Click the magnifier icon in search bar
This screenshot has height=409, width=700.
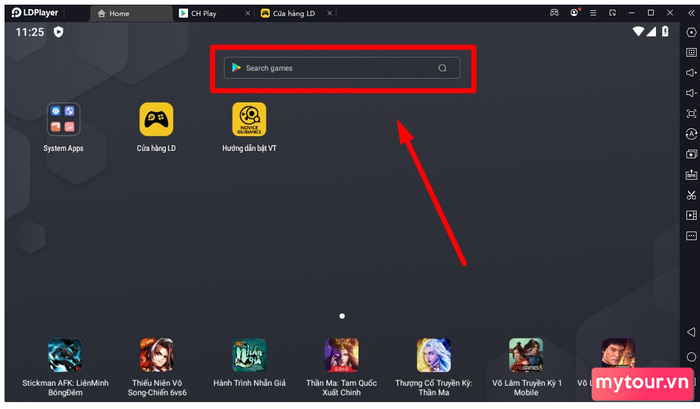click(442, 68)
